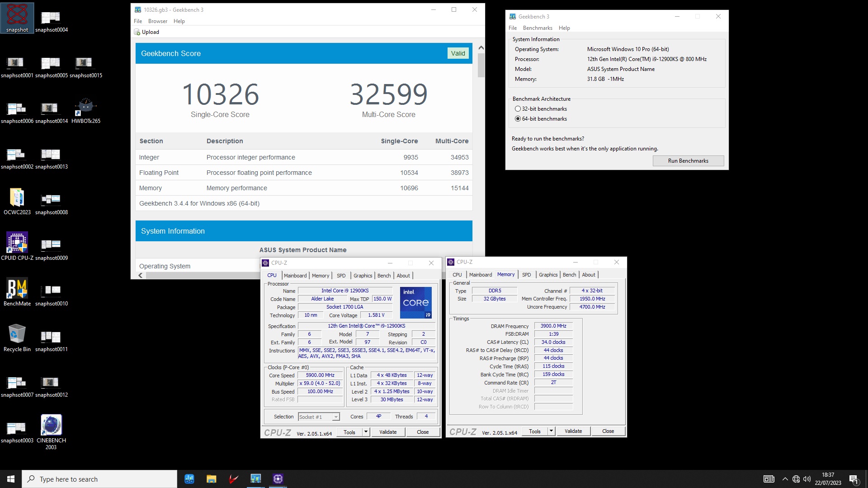The image size is (868, 488).
Task: Open Browser menu in Geekbench result window
Action: pos(157,21)
